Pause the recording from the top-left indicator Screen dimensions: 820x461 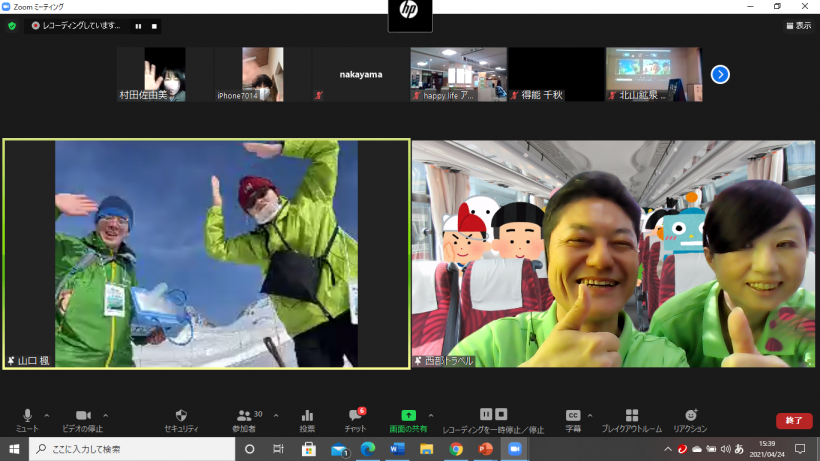point(138,26)
